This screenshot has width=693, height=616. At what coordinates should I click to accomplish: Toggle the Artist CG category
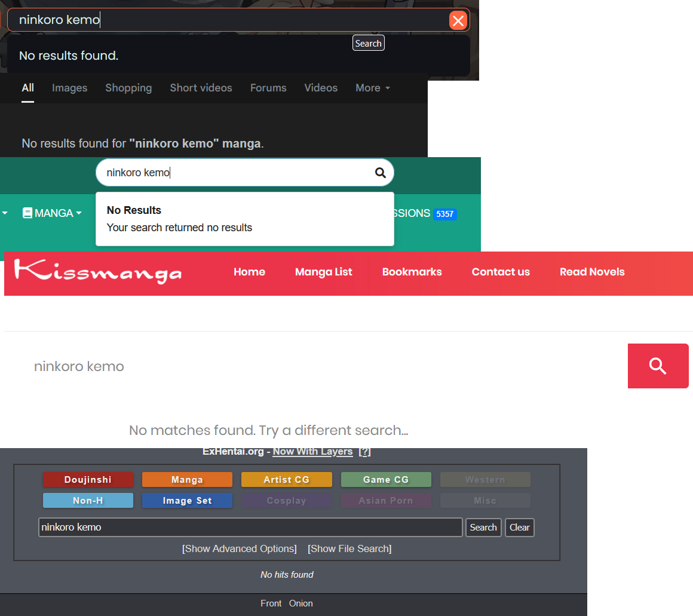pos(286,479)
